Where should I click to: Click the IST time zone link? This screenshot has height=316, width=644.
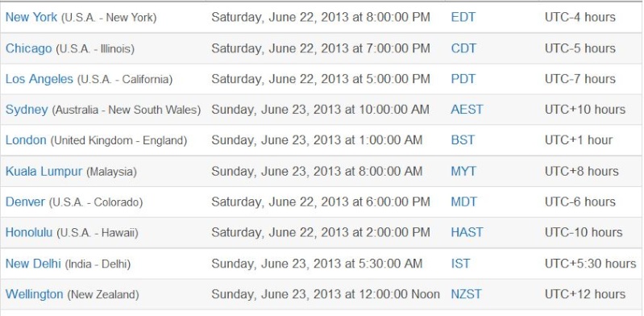point(460,264)
